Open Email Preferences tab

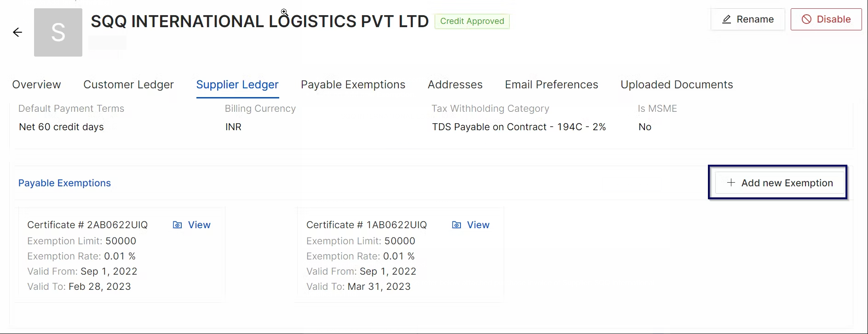552,85
